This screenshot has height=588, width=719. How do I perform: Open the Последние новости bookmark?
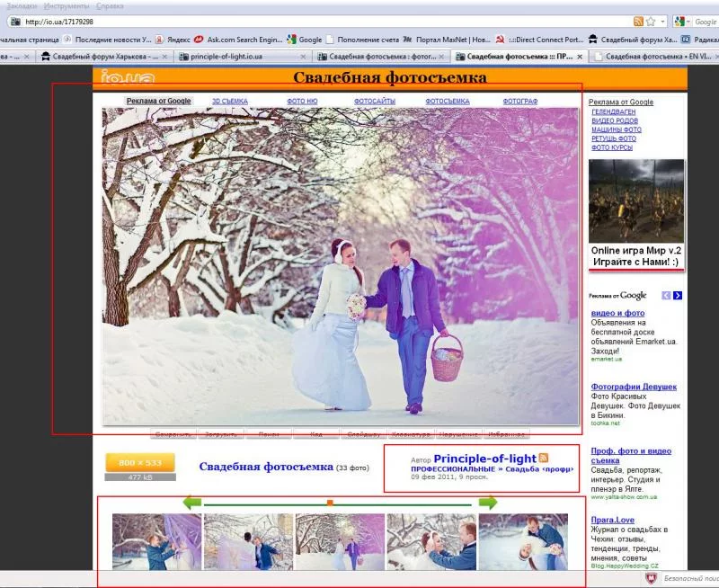107,40
